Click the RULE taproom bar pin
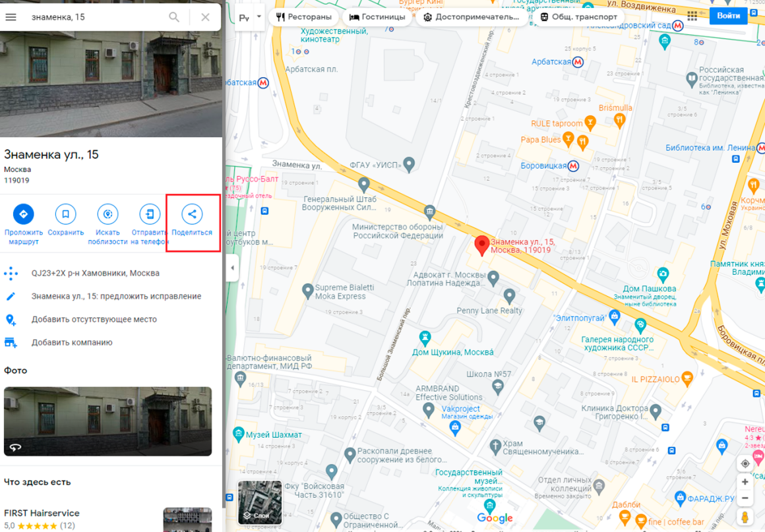Screen dimensions: 765x532 point(590,123)
